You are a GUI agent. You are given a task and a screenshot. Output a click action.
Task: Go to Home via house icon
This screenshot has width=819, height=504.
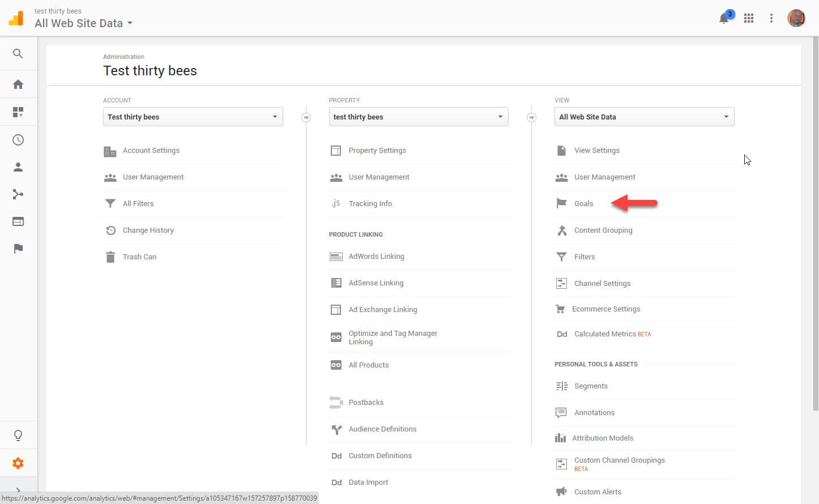[18, 84]
